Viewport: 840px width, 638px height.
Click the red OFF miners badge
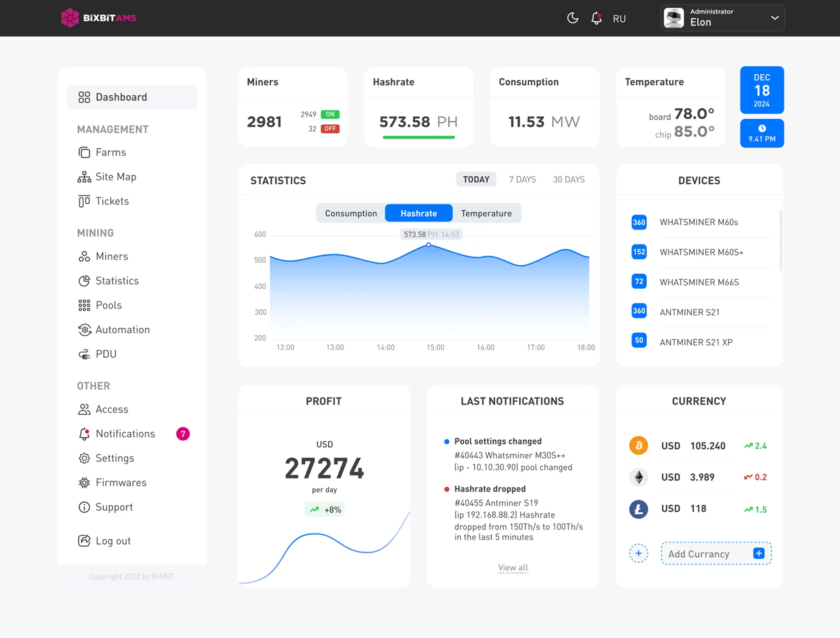click(330, 129)
